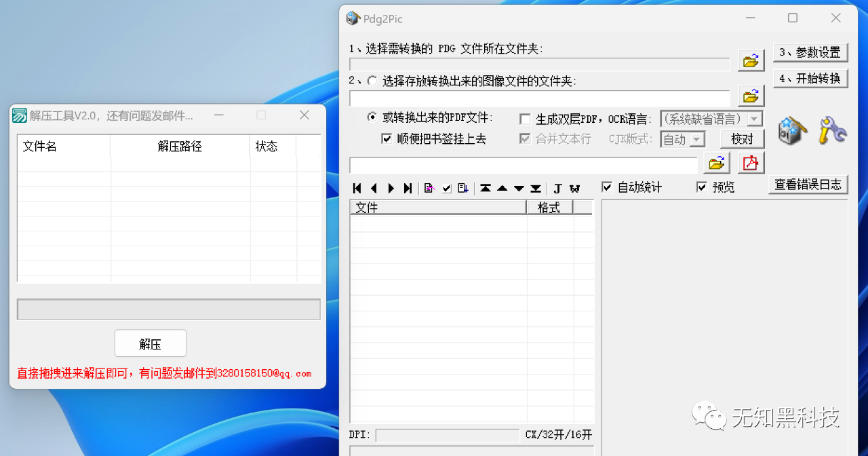Click the Pdg2Pic preview pane
The image size is (868, 456).
click(725, 327)
